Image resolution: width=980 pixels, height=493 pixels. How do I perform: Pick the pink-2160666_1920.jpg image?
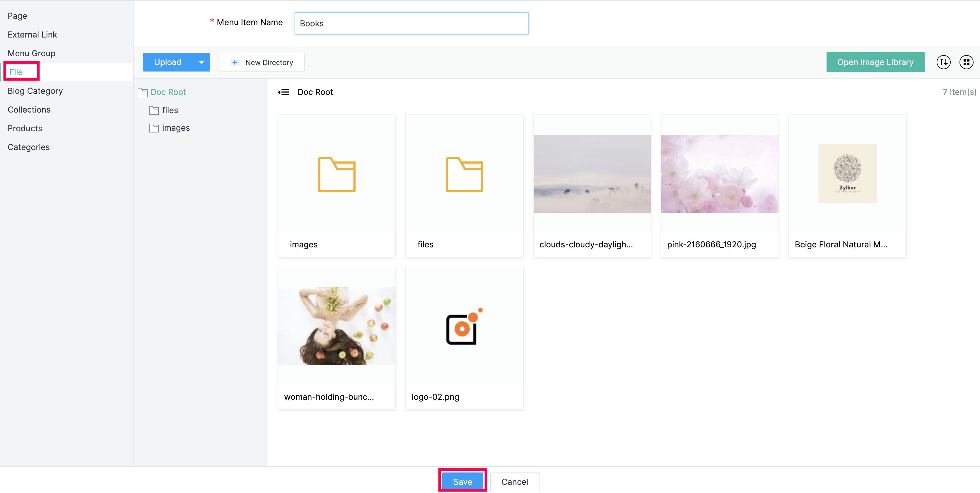(719, 174)
